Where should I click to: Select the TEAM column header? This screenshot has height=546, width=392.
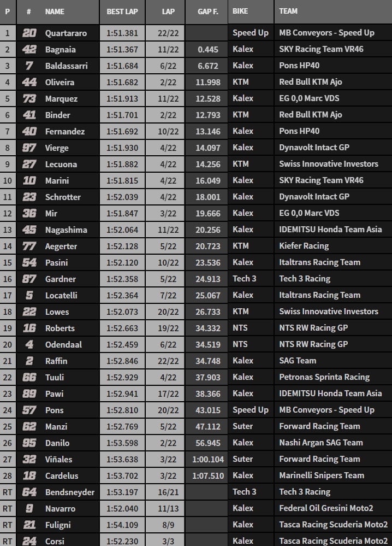pos(288,11)
